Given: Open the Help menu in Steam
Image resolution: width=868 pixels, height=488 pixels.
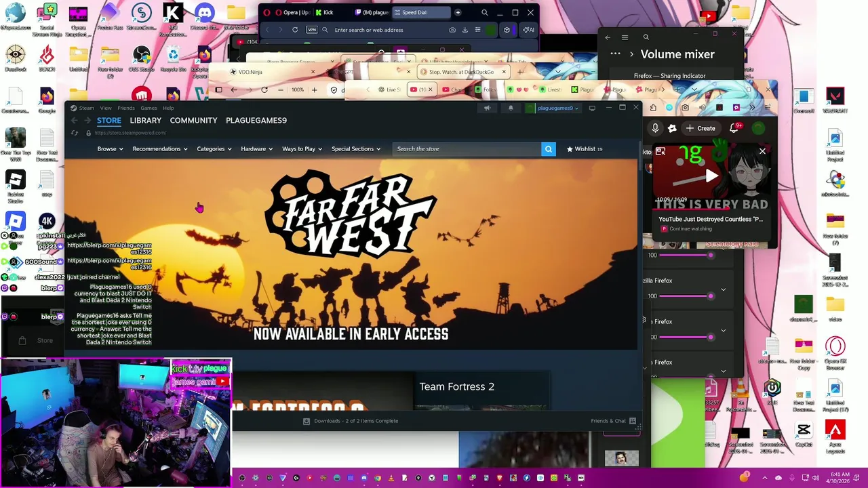Looking at the screenshot, I should (x=168, y=108).
